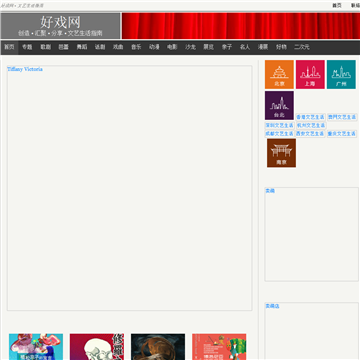Image resolution: width=360 pixels, height=360 pixels.
Task: Open the 南京 city tile
Action: tap(281, 153)
